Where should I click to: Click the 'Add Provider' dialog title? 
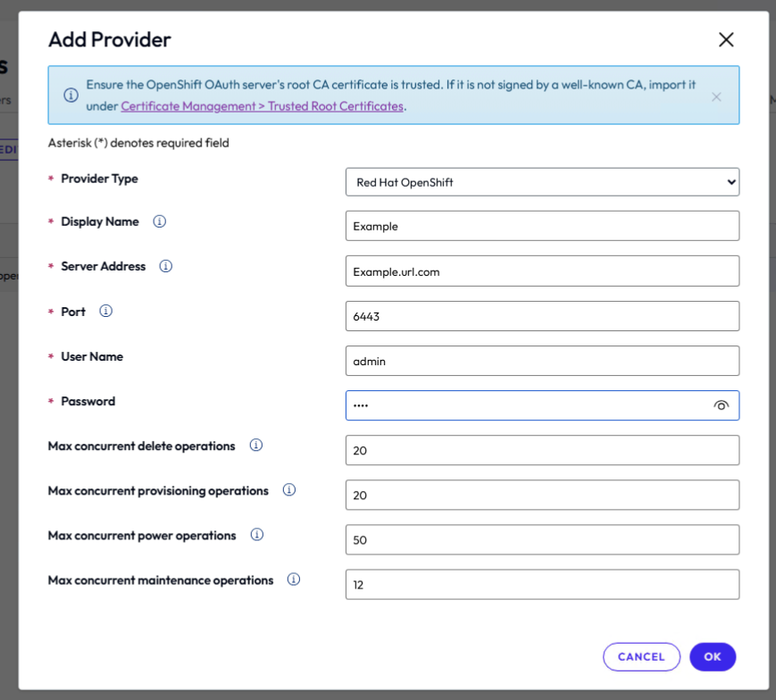click(109, 39)
